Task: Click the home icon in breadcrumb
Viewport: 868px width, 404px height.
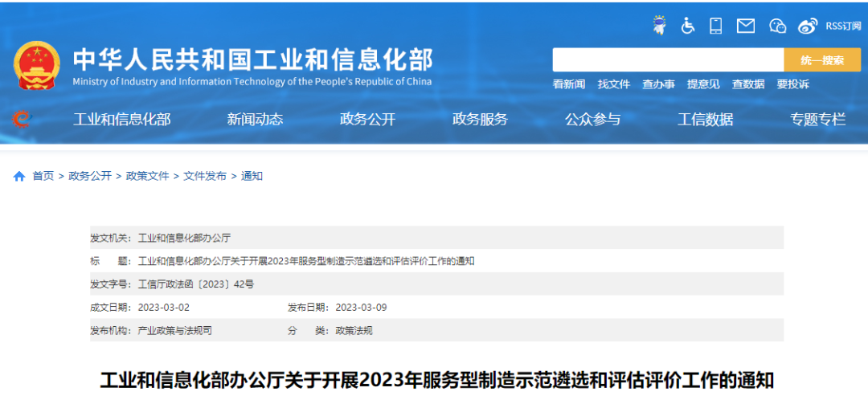Action: pyautogui.click(x=19, y=176)
